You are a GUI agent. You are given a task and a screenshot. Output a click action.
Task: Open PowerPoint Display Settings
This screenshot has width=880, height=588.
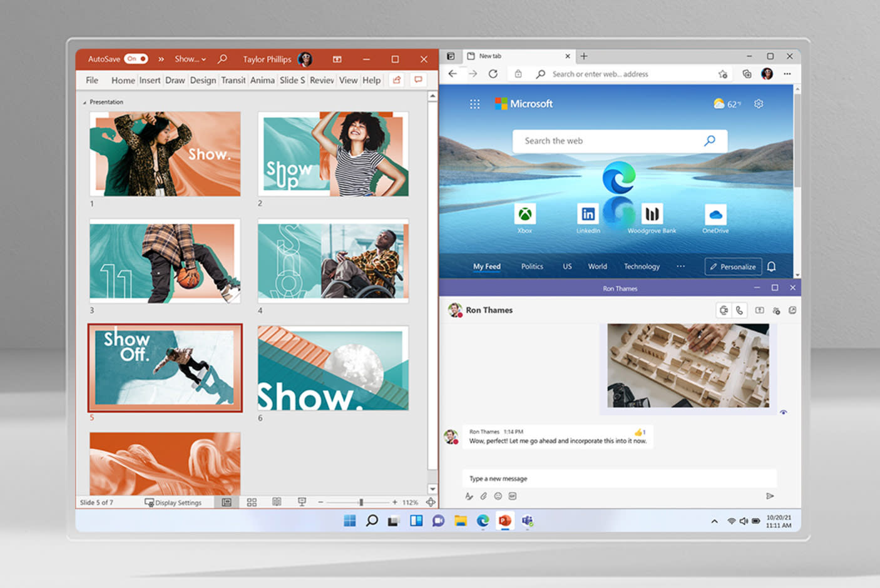coord(173,502)
